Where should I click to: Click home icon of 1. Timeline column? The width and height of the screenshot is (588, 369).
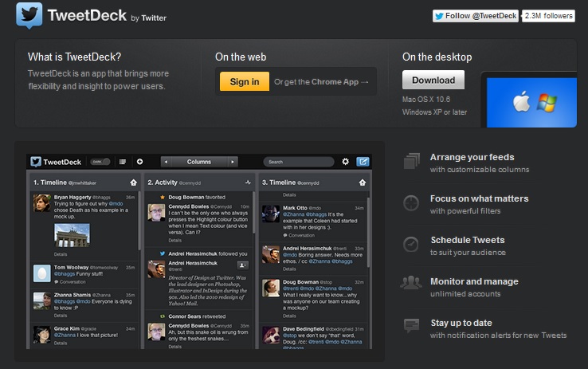click(134, 183)
